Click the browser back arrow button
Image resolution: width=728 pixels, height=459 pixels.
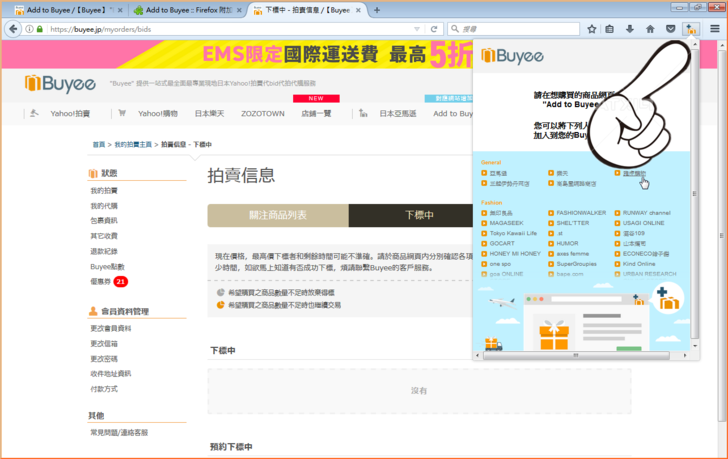pos(12,29)
